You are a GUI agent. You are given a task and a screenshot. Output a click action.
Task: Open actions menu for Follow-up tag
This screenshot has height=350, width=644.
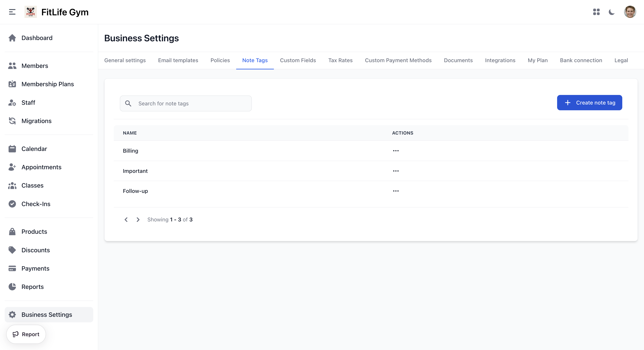coord(396,191)
